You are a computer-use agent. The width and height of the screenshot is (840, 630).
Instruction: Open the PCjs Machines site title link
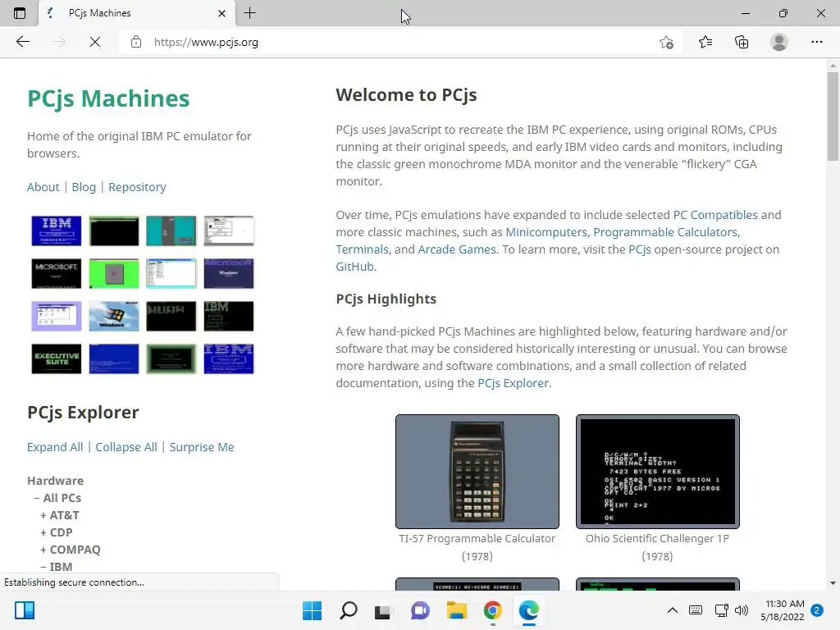click(x=108, y=98)
